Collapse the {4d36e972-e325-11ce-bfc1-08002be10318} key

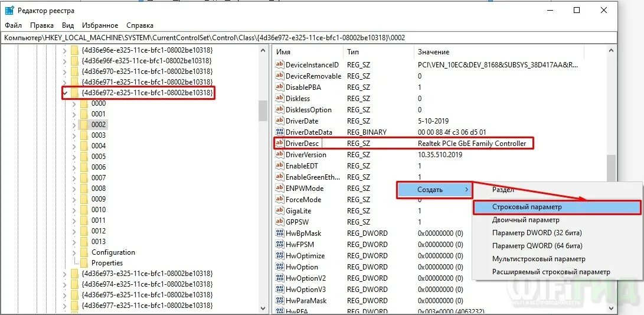[x=64, y=94]
